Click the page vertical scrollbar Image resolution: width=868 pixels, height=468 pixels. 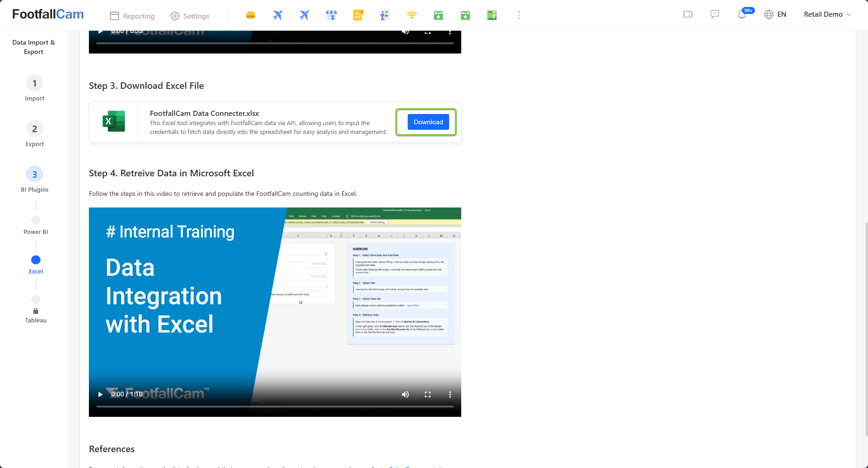(x=866, y=329)
